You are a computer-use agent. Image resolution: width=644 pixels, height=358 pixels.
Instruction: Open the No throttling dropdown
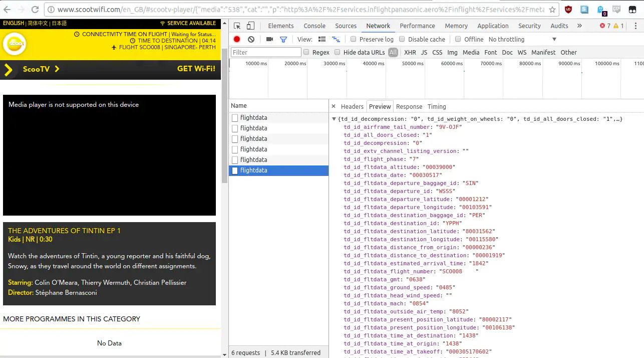tap(506, 39)
